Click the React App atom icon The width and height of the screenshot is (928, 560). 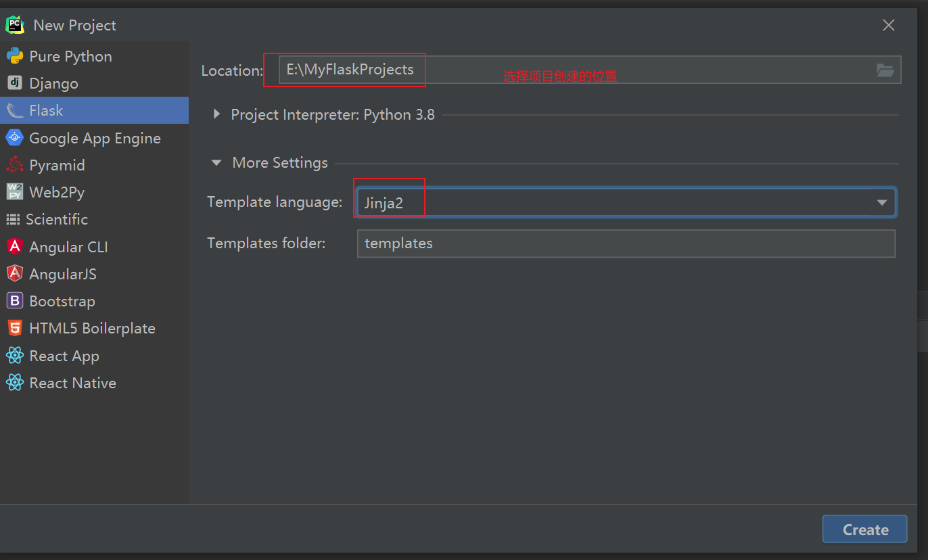pyautogui.click(x=15, y=356)
